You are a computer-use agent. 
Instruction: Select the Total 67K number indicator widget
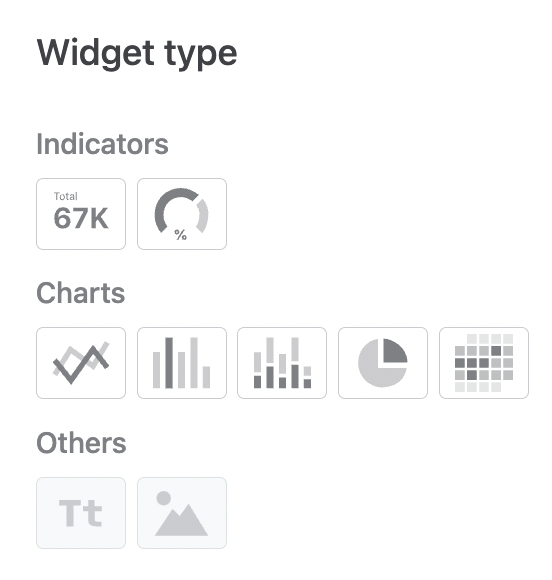tap(81, 214)
